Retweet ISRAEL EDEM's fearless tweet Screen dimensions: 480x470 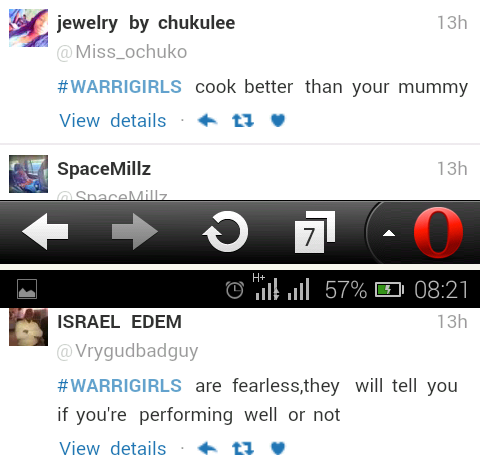point(243,448)
